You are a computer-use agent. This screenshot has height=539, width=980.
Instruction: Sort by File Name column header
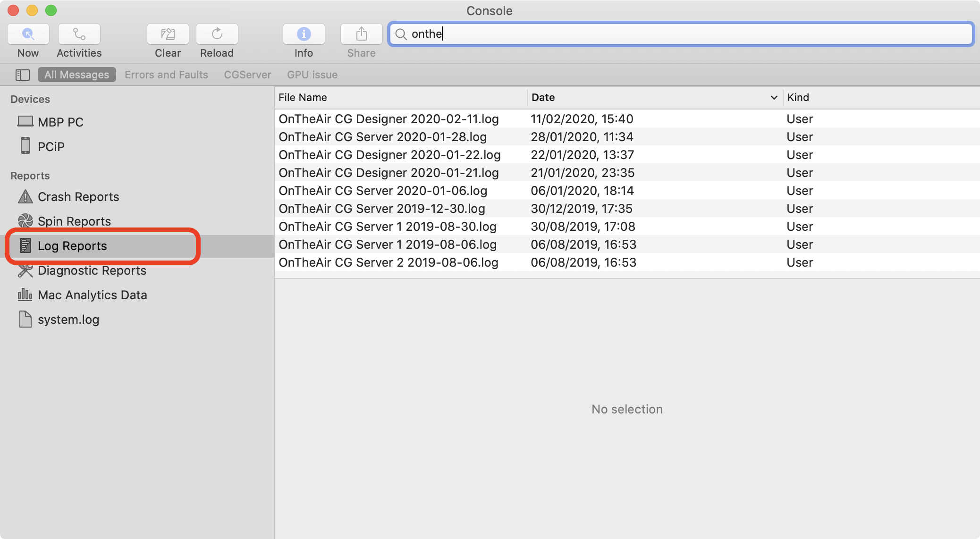(x=400, y=97)
